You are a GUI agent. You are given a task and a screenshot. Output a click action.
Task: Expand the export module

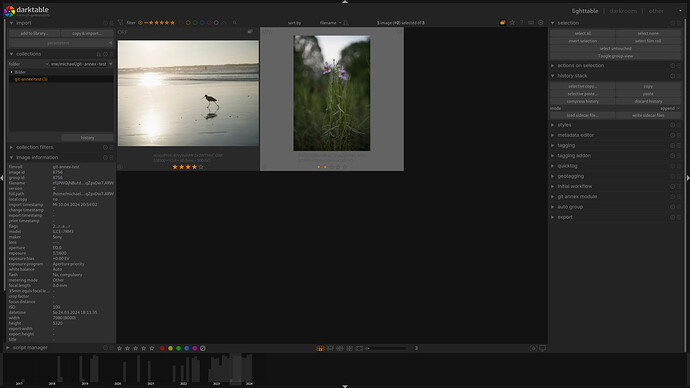click(x=553, y=217)
